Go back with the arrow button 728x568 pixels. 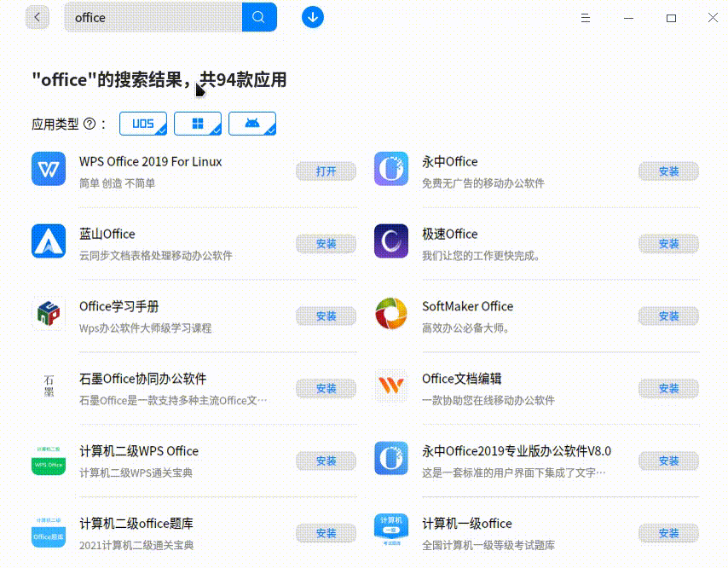pyautogui.click(x=38, y=18)
